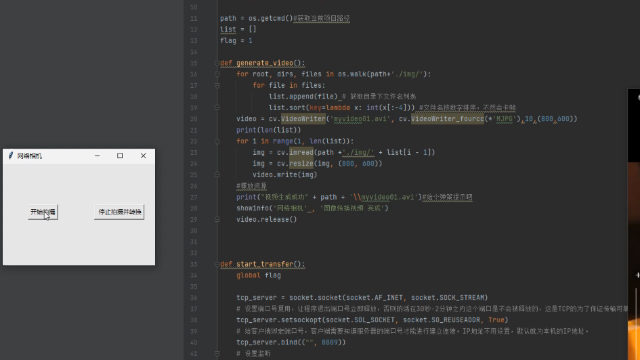Collapse the 'for i in range' loop fold marker

[217, 141]
